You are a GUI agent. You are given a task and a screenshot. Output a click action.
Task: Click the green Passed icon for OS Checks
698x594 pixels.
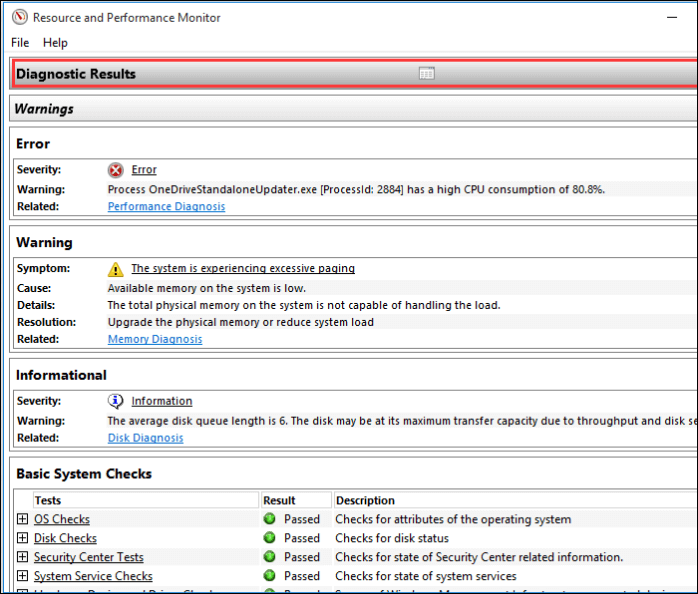[270, 519]
